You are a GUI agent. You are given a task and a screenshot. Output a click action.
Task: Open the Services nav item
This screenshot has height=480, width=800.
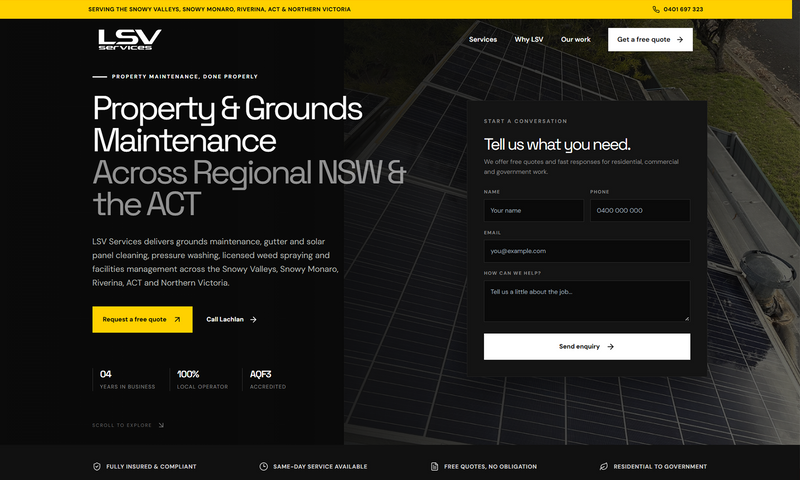[x=483, y=39]
